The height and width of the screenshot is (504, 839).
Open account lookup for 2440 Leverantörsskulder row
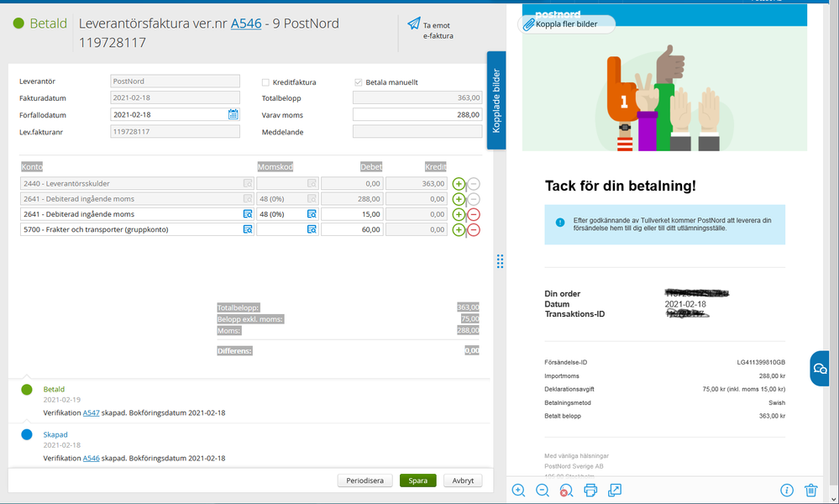248,183
